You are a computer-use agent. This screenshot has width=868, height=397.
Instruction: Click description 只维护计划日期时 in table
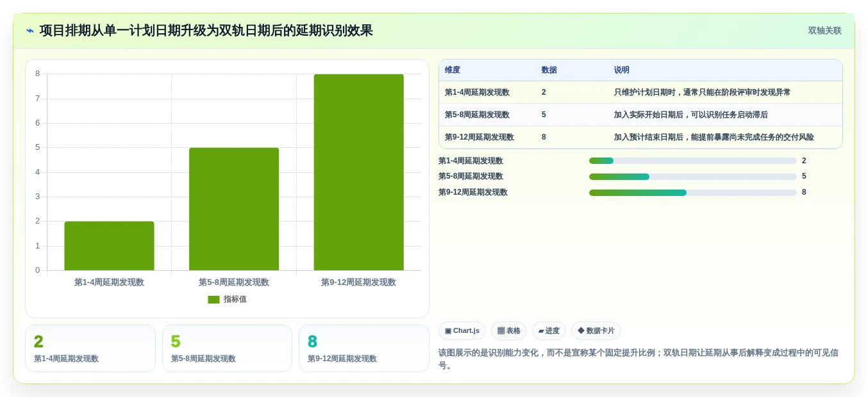(x=702, y=92)
